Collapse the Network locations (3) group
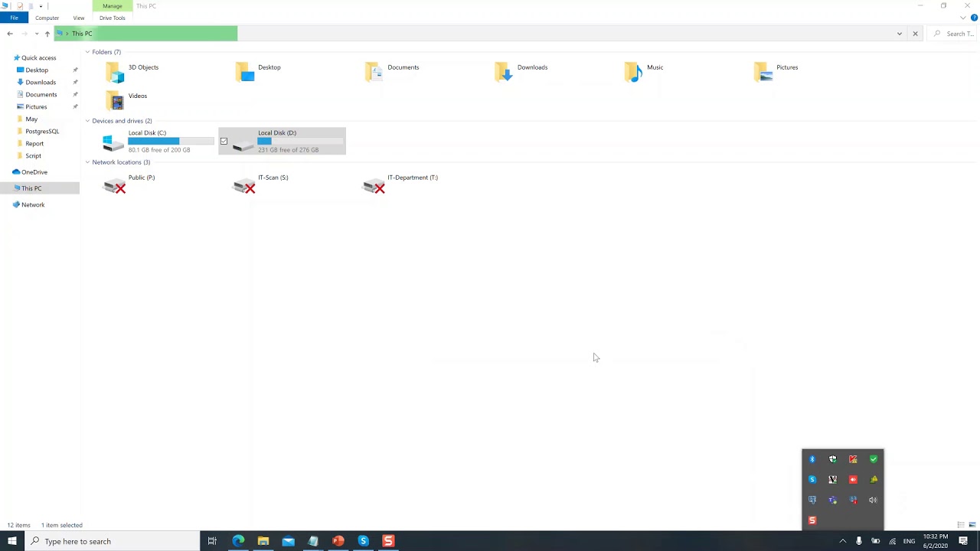The height and width of the screenshot is (551, 980). (x=87, y=162)
